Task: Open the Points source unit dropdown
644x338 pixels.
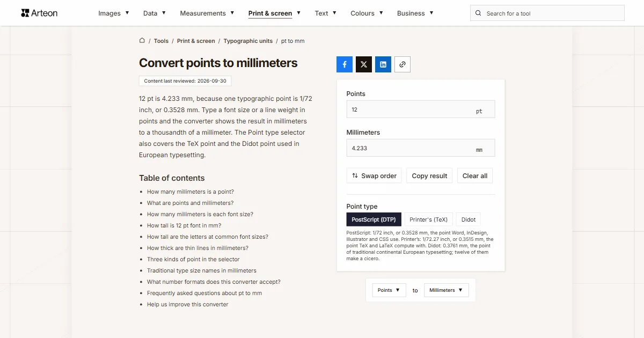Action: pyautogui.click(x=389, y=290)
